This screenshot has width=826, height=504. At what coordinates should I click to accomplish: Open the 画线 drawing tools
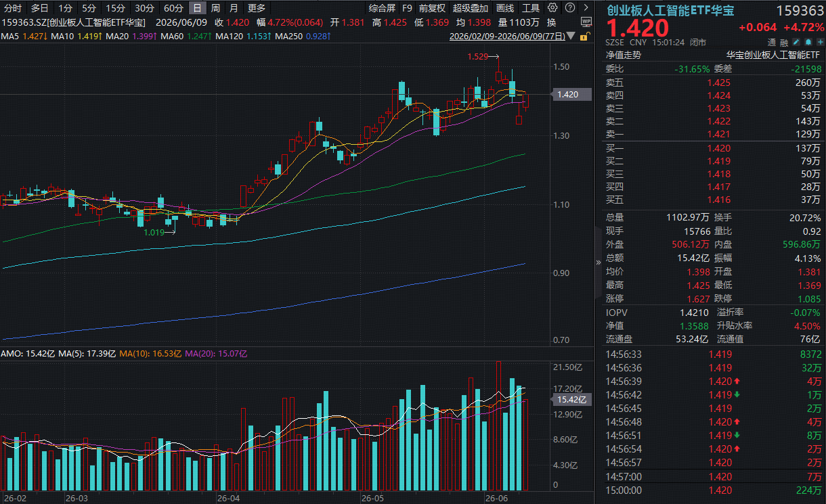(505, 8)
